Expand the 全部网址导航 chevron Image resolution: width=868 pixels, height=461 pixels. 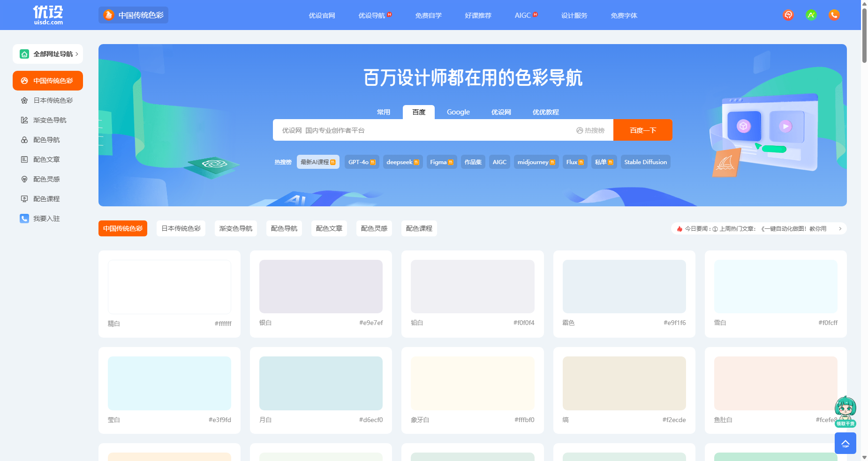coord(77,54)
